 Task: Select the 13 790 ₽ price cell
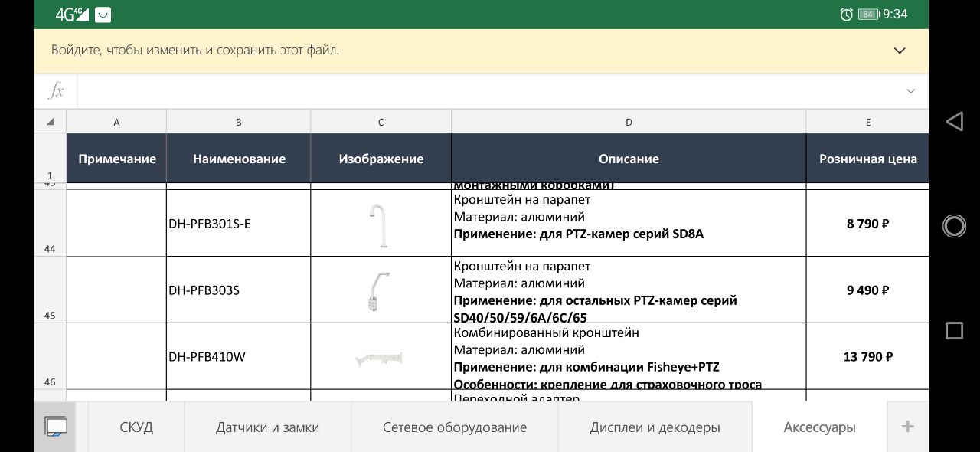[867, 356]
